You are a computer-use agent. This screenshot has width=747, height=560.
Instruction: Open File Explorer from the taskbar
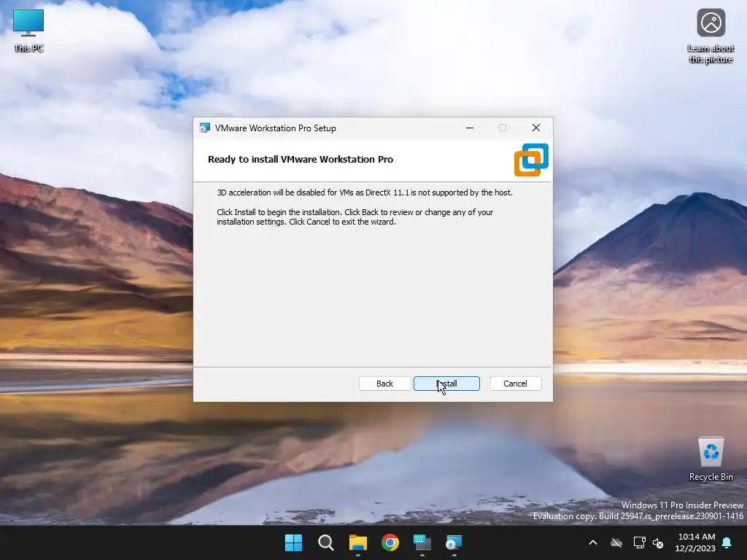[357, 542]
